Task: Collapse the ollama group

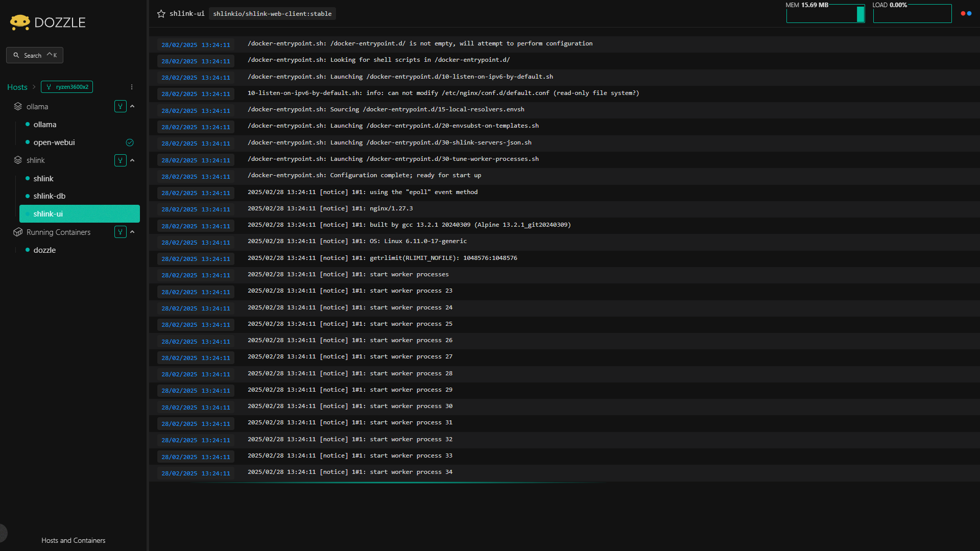Action: pyautogui.click(x=132, y=106)
